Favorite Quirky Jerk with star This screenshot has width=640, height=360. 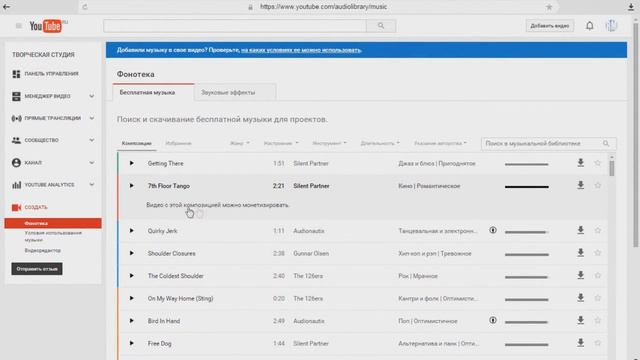pos(598,230)
